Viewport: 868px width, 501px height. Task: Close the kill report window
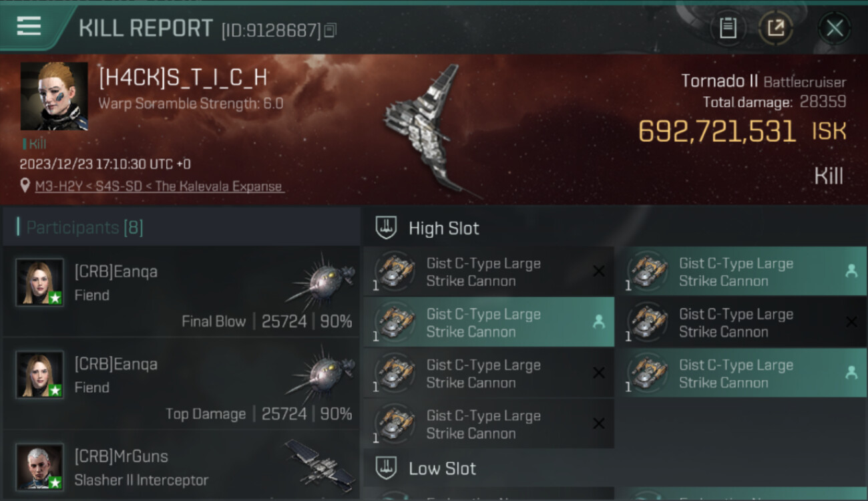[x=834, y=28]
